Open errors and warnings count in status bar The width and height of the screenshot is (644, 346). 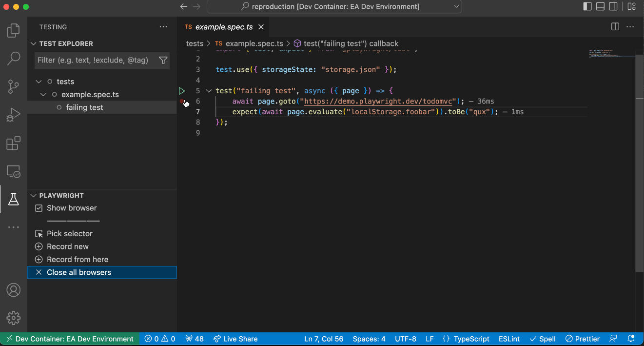pos(160,339)
